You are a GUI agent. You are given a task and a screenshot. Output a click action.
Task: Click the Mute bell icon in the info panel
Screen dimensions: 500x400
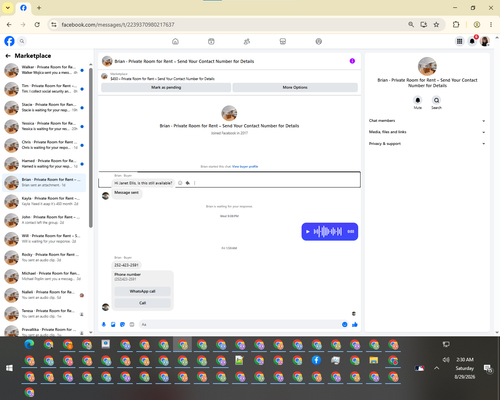(x=418, y=100)
